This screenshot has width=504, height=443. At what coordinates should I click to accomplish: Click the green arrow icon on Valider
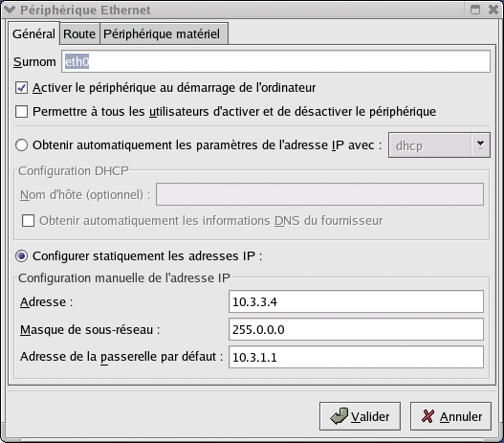(x=339, y=416)
